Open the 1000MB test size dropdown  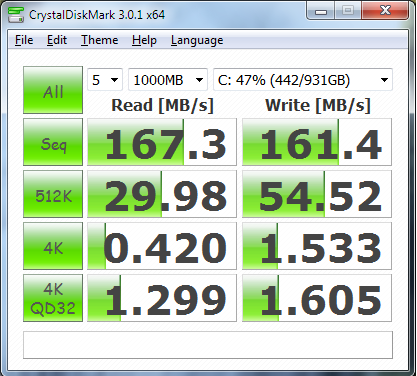tap(168, 80)
